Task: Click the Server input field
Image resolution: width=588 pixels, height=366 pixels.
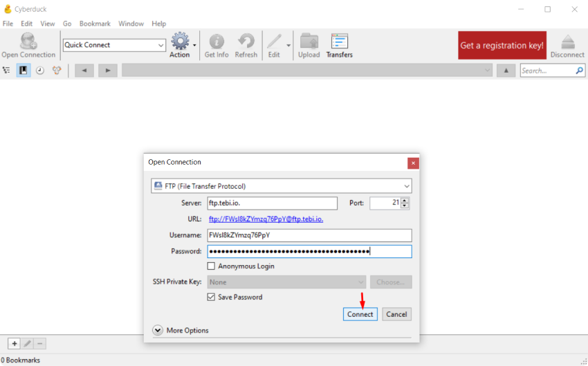Action: point(273,203)
